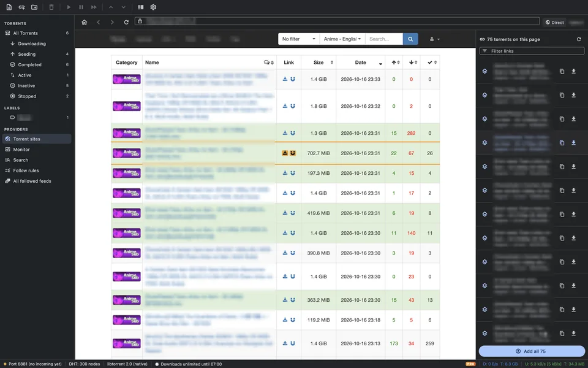Viewport: 588px width, 368px height.
Task: Show Downloading torrents
Action: click(37, 44)
